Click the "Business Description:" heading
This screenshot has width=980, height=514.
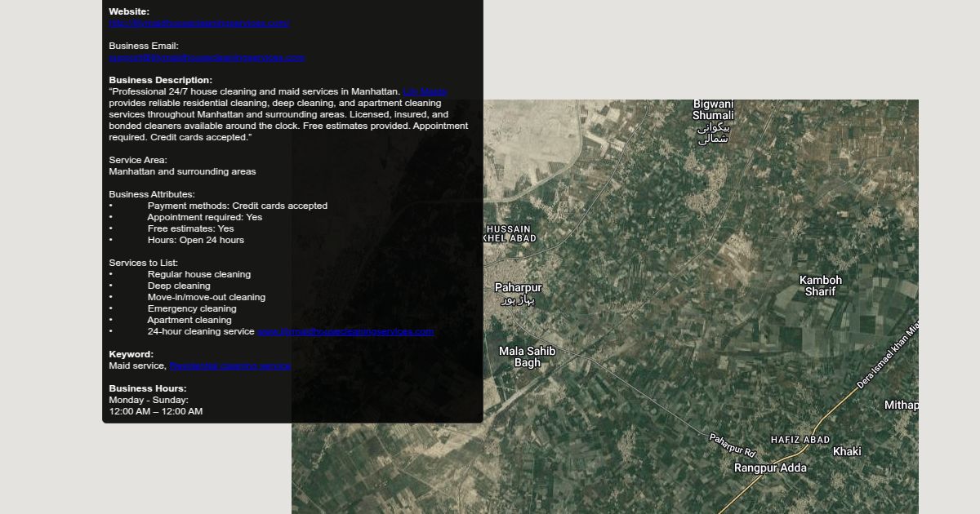click(160, 81)
